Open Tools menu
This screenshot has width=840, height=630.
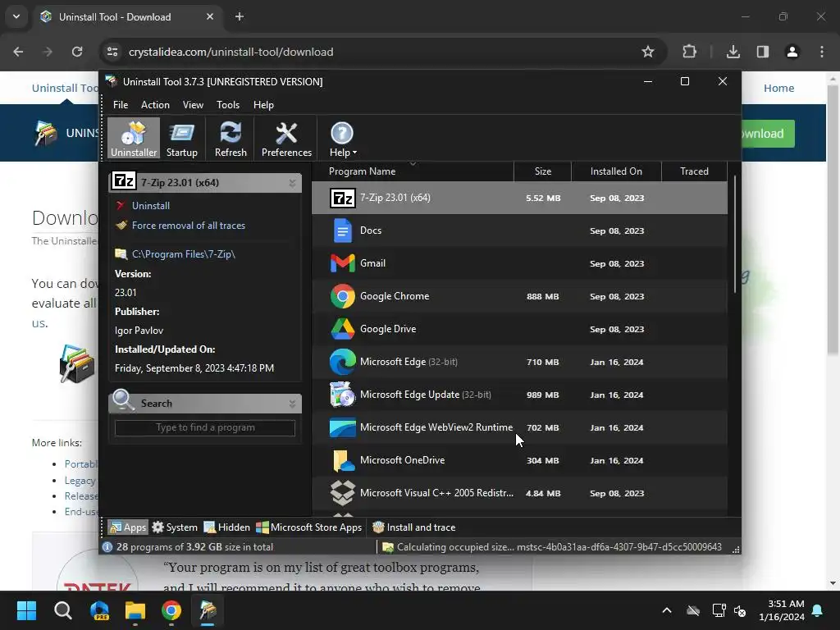(x=228, y=105)
